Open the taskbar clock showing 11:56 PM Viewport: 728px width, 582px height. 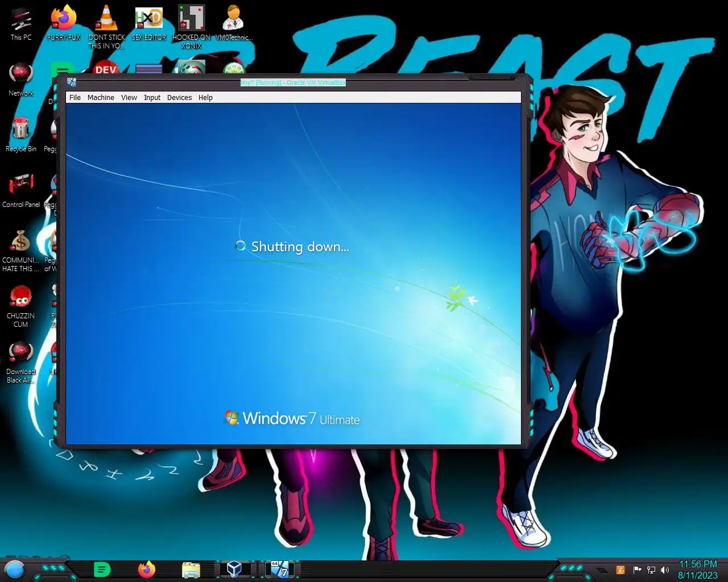point(698,569)
